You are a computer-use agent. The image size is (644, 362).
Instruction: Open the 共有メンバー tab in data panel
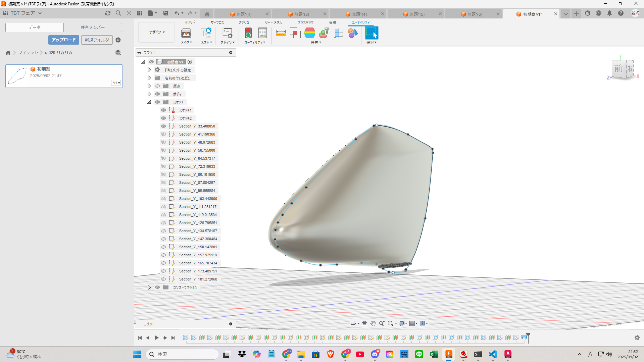(x=93, y=27)
